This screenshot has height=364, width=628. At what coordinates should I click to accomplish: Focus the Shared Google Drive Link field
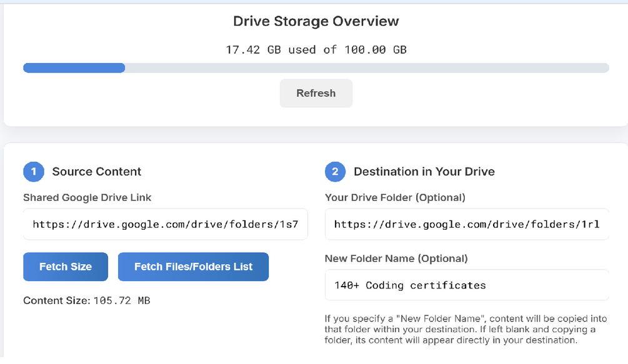pos(166,224)
